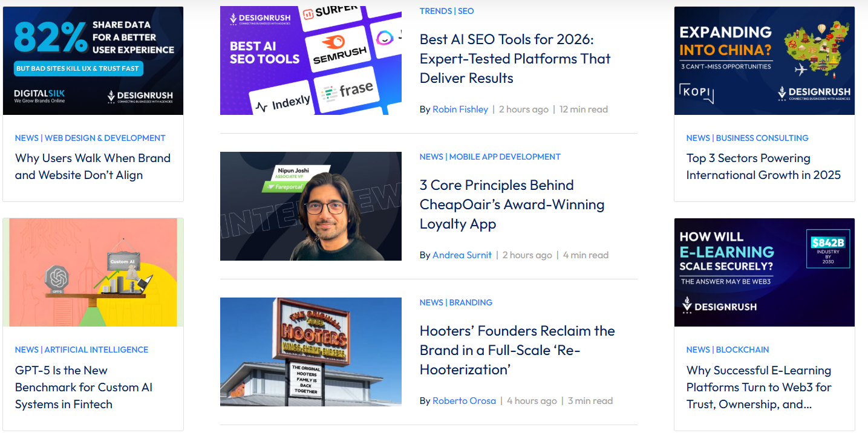Select the TRENDS | SEO category label
Viewport: 868px width, 433px height.
447,11
